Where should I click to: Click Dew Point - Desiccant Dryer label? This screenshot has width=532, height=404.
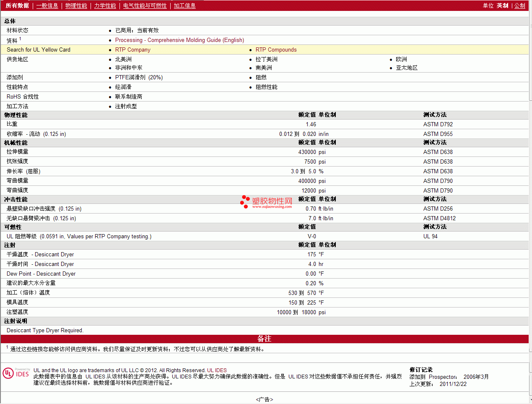[41, 274]
